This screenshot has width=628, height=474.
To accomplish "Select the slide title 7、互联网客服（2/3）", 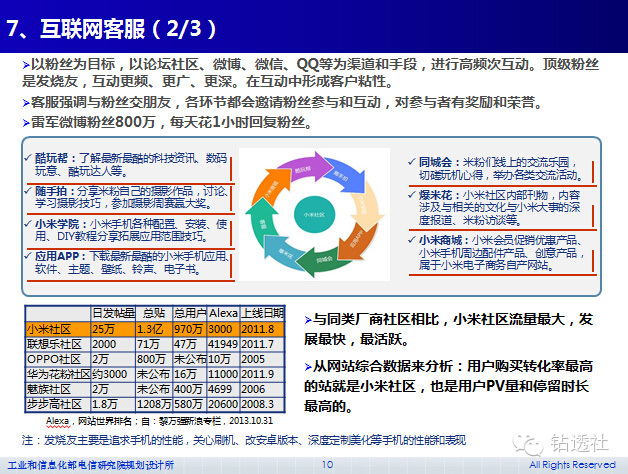I will point(111,28).
